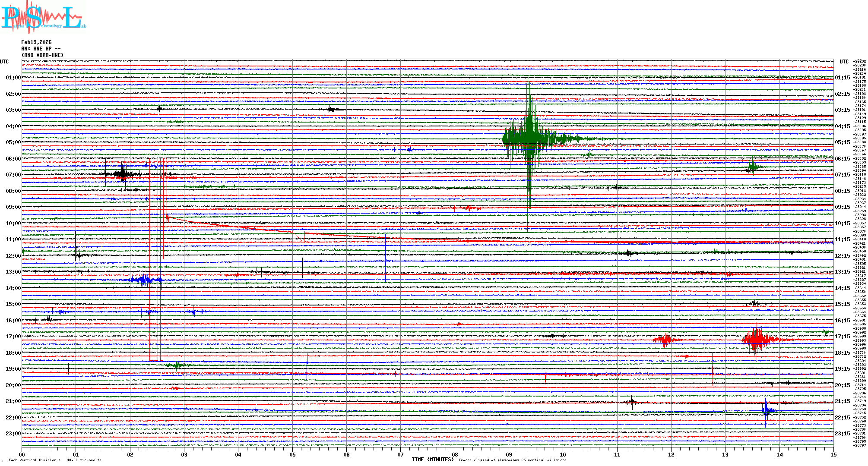Click the blue spike event near 21:30 trace
The height and width of the screenshot is (466, 868).
click(766, 410)
